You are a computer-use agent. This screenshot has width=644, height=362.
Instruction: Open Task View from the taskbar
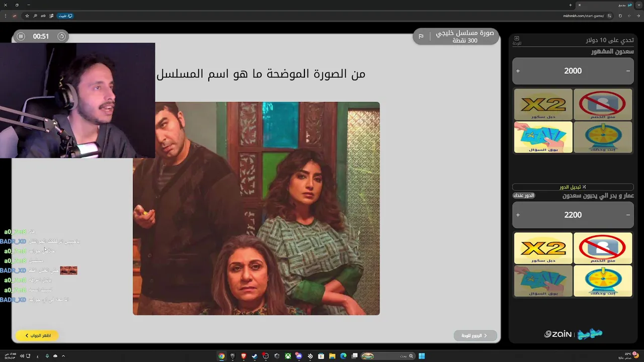coord(354,356)
